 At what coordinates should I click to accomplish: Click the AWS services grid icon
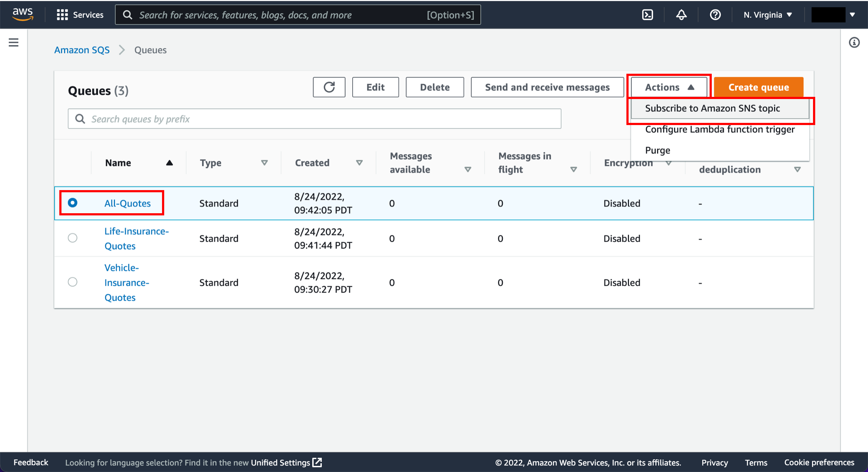(61, 14)
